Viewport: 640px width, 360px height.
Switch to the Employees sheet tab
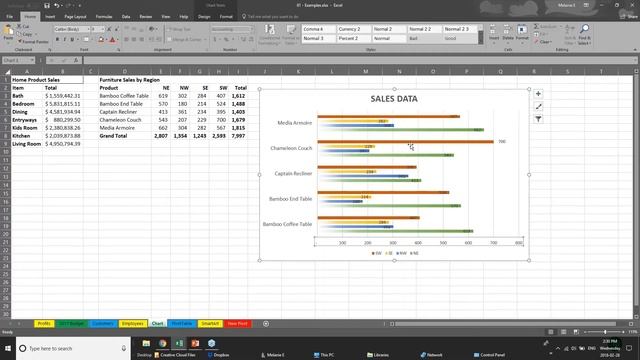(x=133, y=324)
